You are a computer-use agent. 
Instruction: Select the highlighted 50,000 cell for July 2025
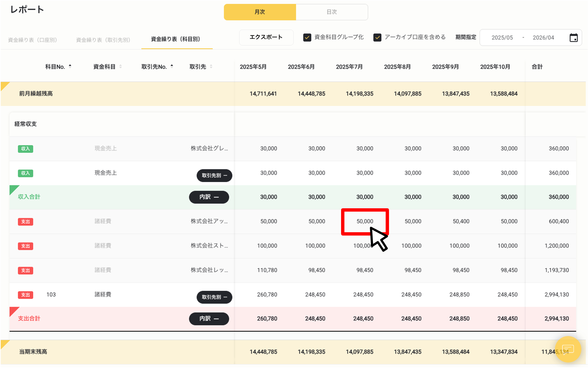click(365, 221)
